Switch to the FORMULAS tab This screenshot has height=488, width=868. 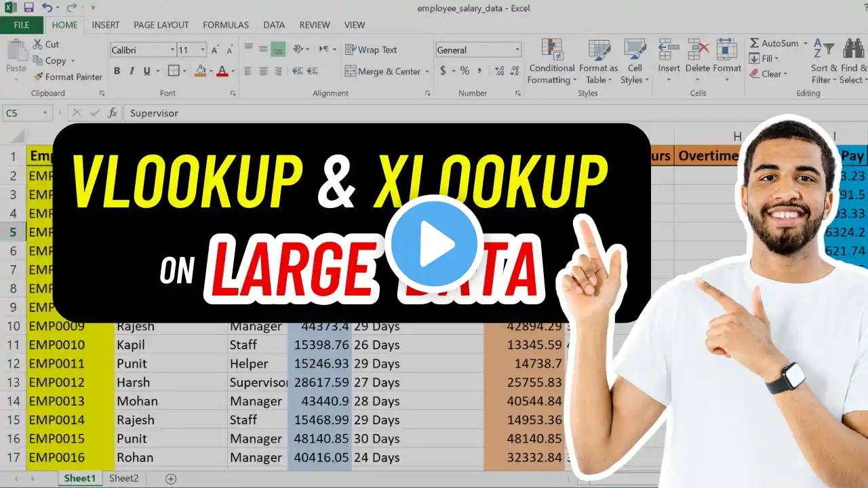click(x=226, y=25)
